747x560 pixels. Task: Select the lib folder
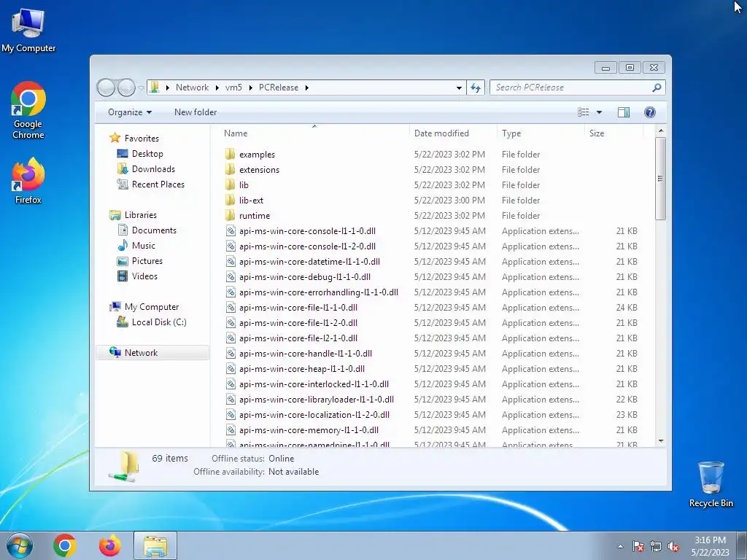point(244,184)
